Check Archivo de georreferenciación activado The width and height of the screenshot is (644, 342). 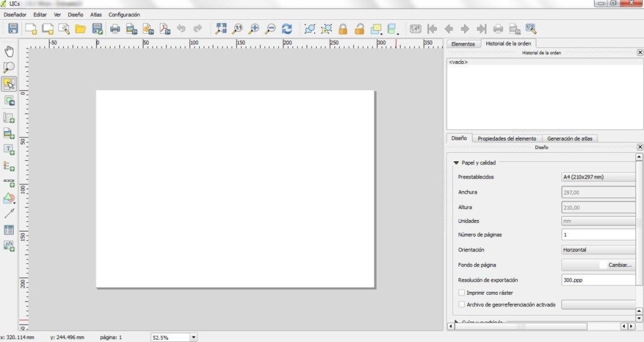tap(462, 305)
